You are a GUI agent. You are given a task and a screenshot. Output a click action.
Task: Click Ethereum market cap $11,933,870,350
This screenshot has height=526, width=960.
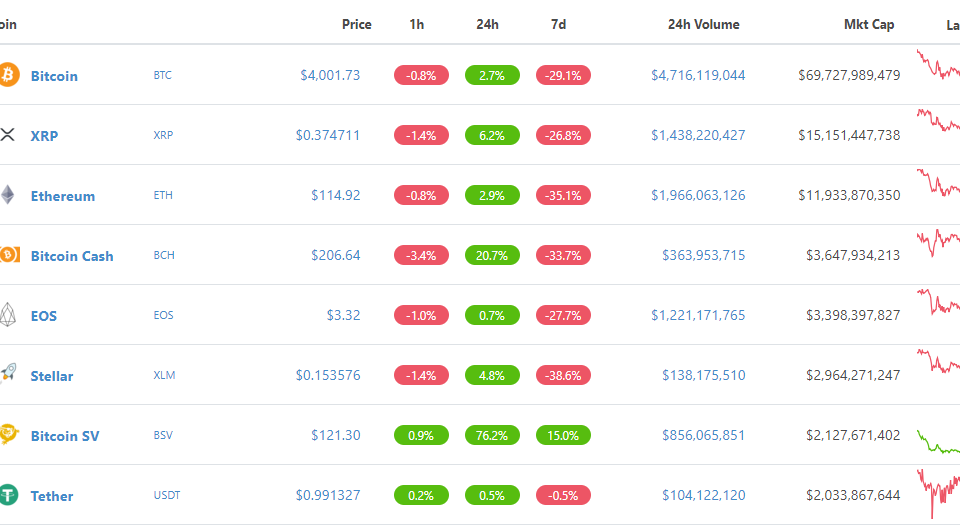click(x=849, y=195)
